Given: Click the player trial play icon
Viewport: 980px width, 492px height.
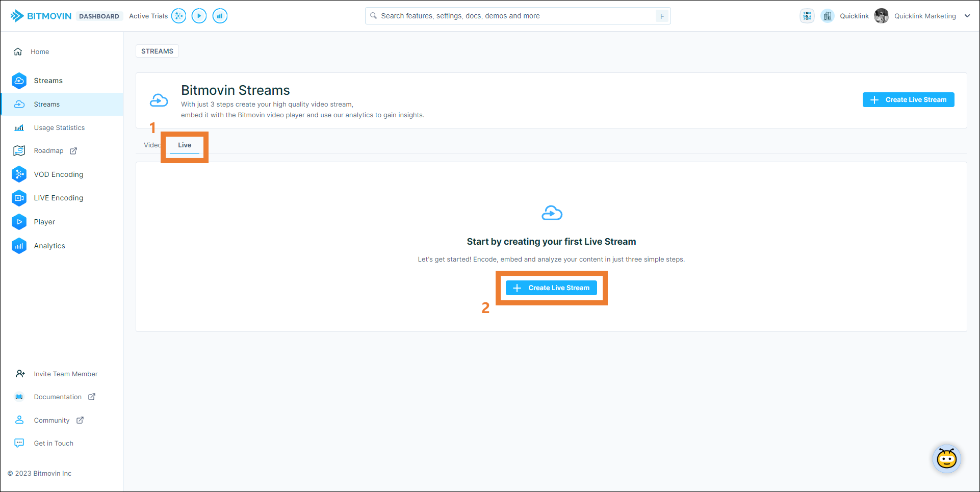Looking at the screenshot, I should 199,16.
